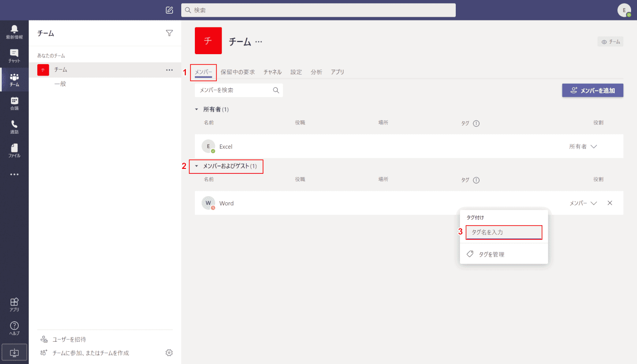
Task: Click the tag info icon in members header
Action: [476, 180]
